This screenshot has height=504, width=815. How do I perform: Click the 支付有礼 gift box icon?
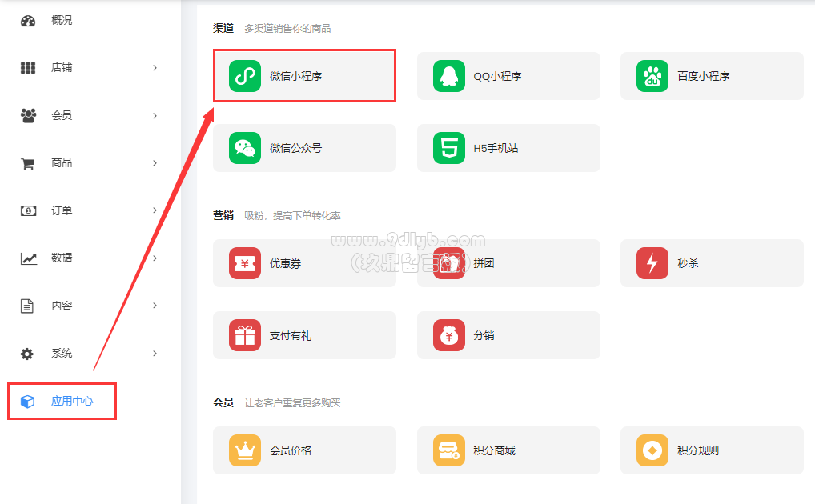click(x=245, y=335)
